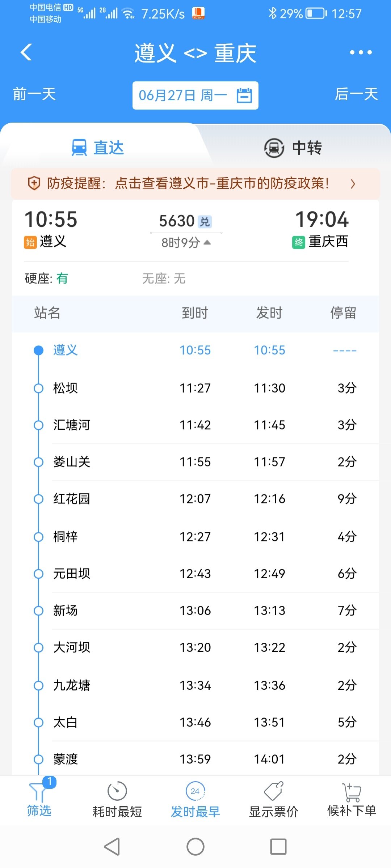
Task: Switch to the 中转 transfer tab
Action: pyautogui.click(x=293, y=148)
